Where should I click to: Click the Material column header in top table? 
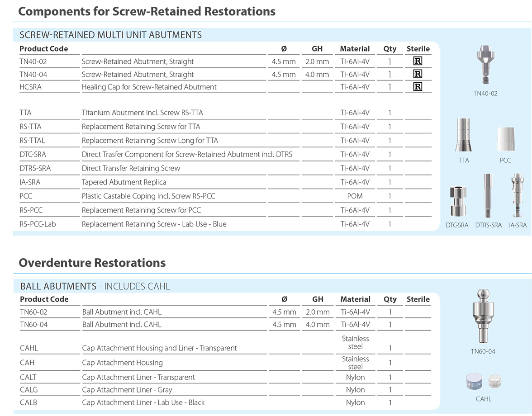[355, 49]
